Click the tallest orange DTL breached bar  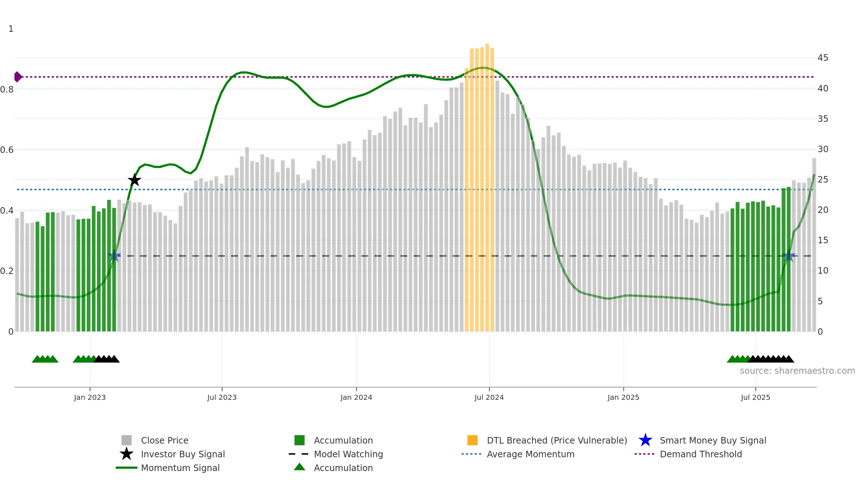(x=487, y=187)
